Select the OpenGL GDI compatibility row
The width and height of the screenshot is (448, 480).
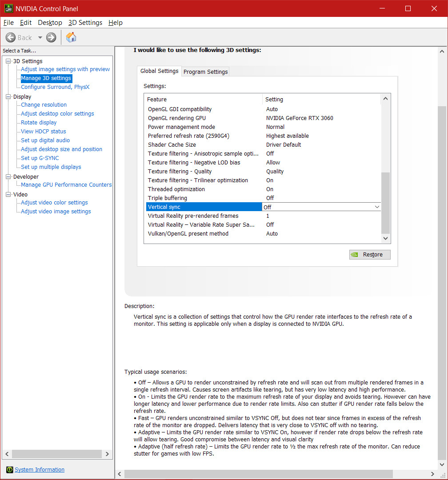point(264,109)
